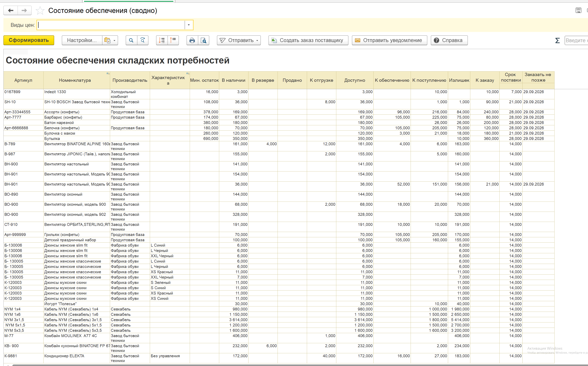
Task: Select the Indezit 1330 nomenclature cell
Action: pyautogui.click(x=77, y=94)
